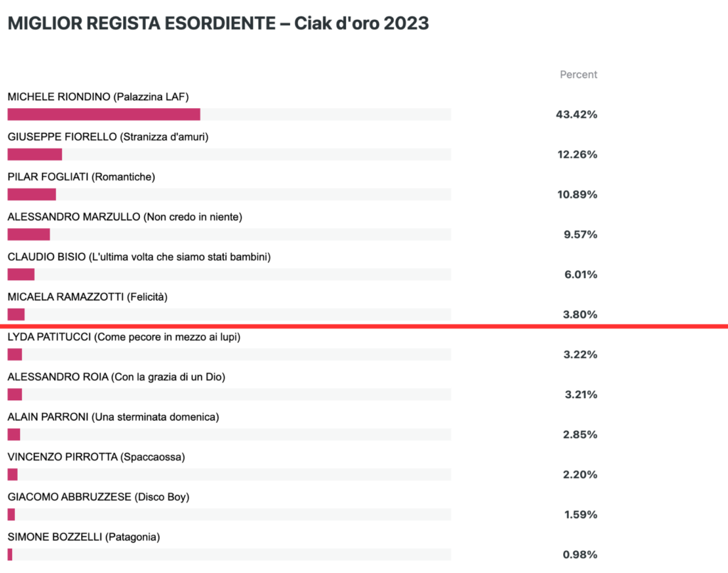Click the Alain Parroni pink bar
Screen dimensions: 728x573
click(14, 434)
